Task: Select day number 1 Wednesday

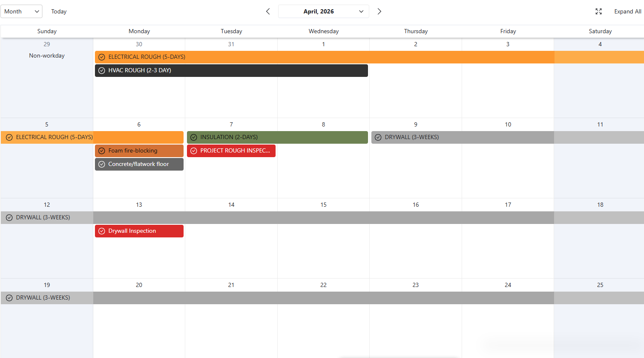Action: click(323, 44)
